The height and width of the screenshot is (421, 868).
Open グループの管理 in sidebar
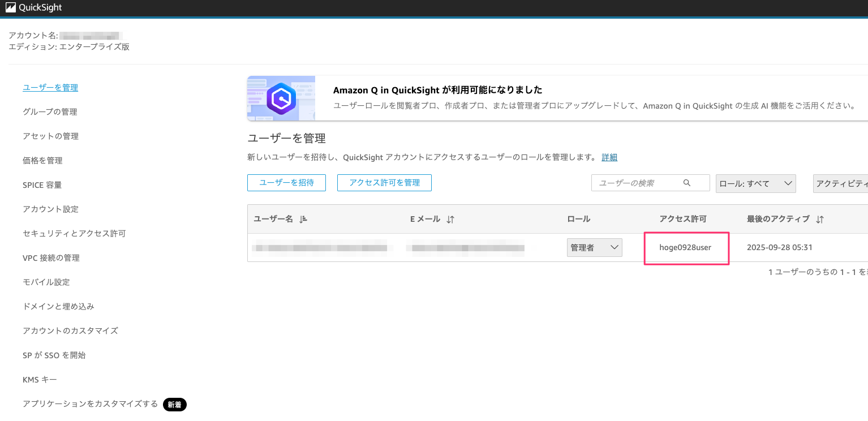click(x=50, y=111)
